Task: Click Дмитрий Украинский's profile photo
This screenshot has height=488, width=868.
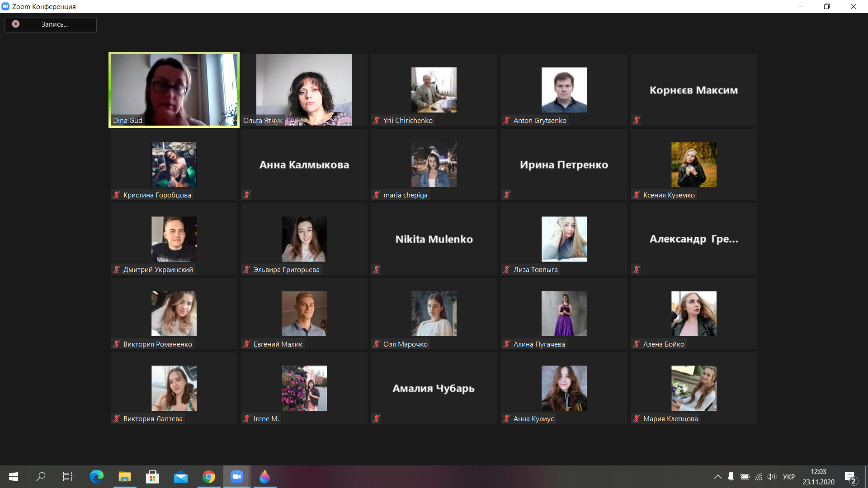Action: [174, 239]
